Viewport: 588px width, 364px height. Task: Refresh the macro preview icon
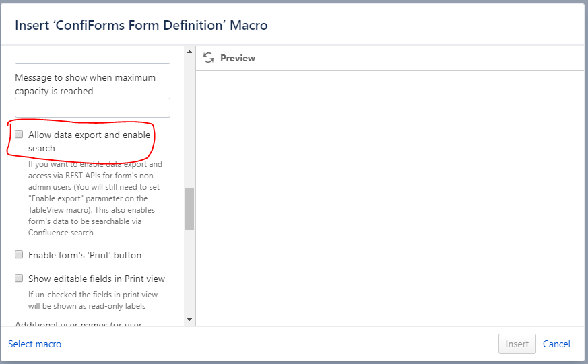[x=209, y=58]
